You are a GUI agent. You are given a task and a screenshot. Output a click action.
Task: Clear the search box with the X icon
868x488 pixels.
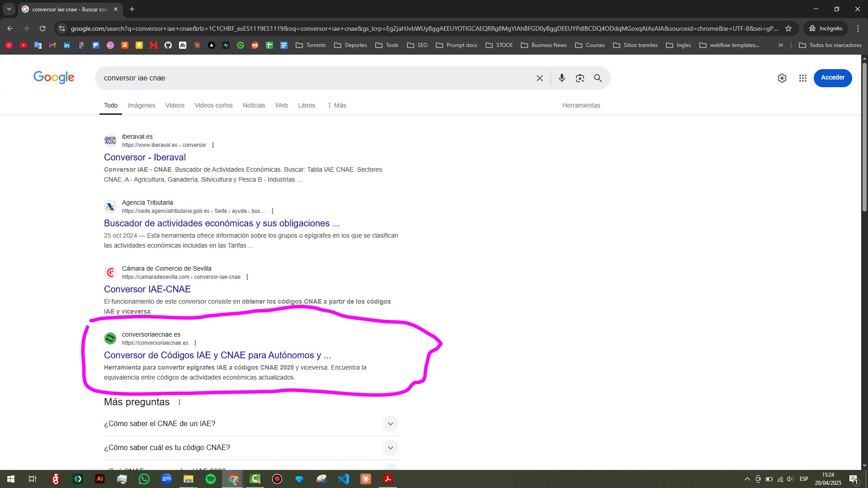pos(539,78)
